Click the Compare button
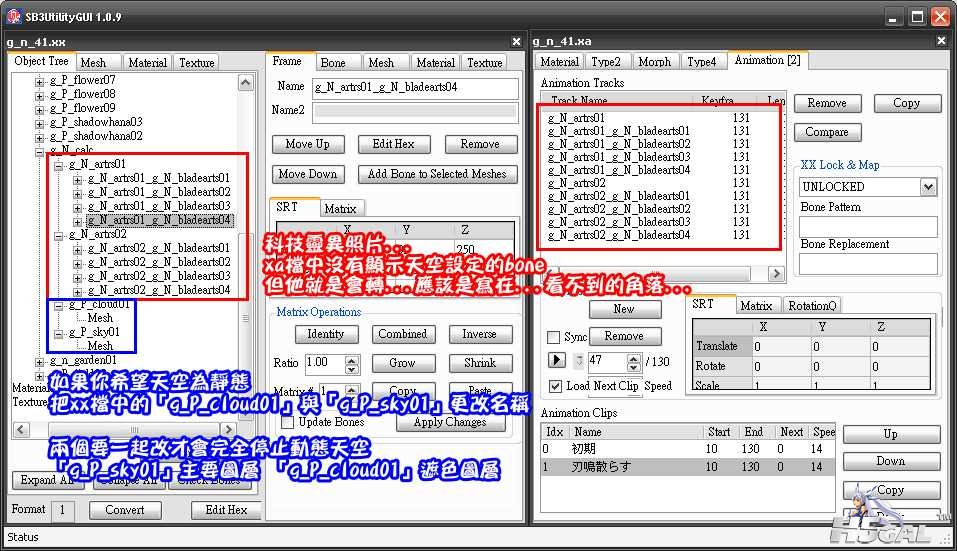957x551 pixels. (x=826, y=132)
